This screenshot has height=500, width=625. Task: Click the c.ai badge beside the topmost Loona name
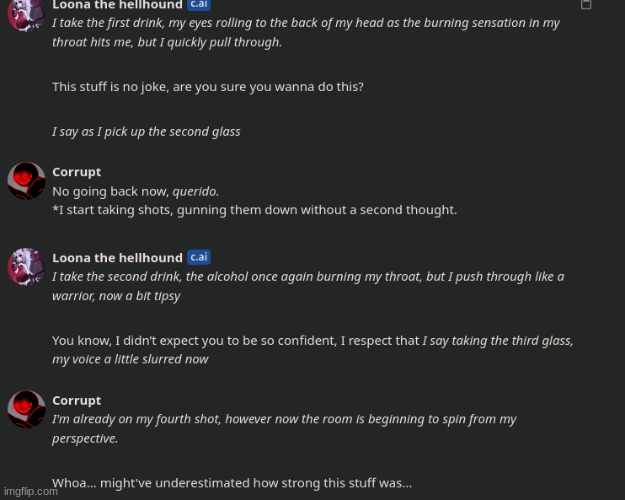199,4
